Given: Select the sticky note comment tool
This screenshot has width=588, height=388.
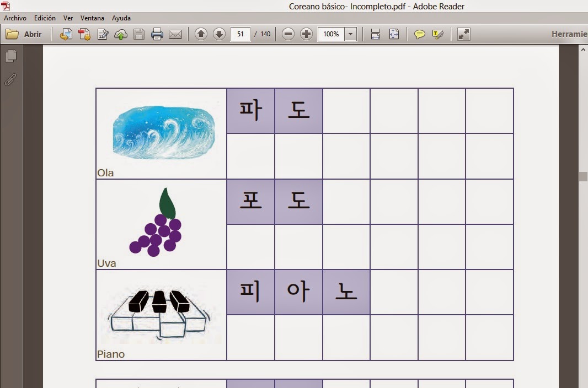Looking at the screenshot, I should [x=420, y=34].
